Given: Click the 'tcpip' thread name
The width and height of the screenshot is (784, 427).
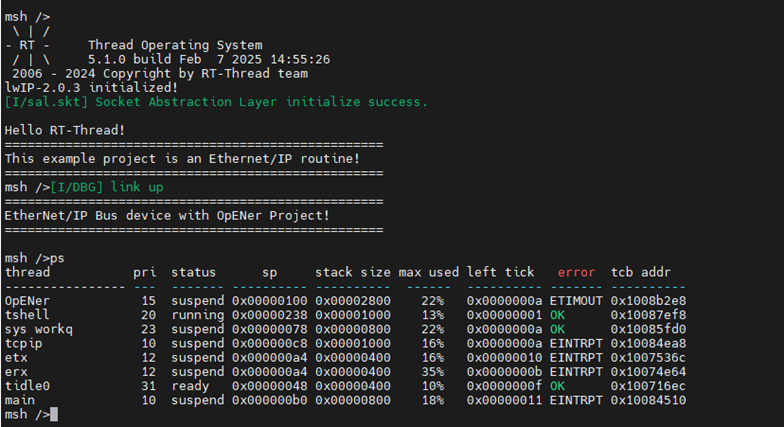Looking at the screenshot, I should 24,344.
